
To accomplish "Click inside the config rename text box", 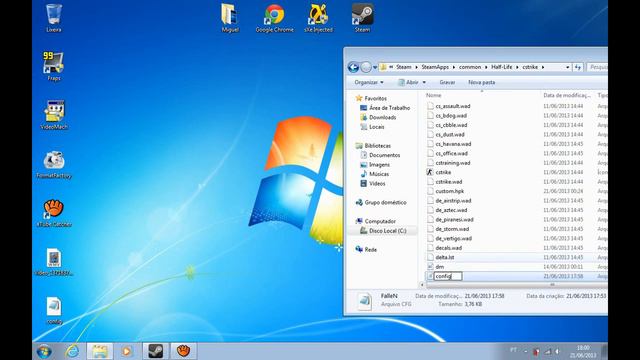I will [x=448, y=276].
